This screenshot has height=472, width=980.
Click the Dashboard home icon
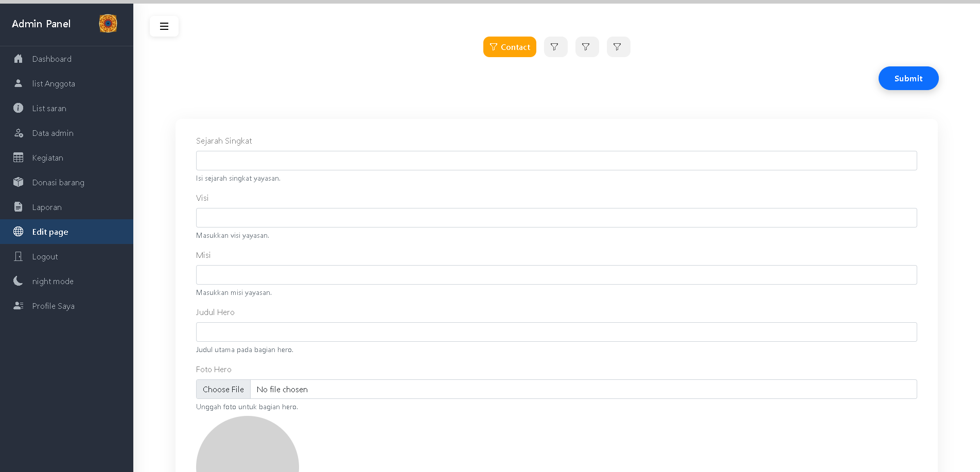(x=19, y=59)
